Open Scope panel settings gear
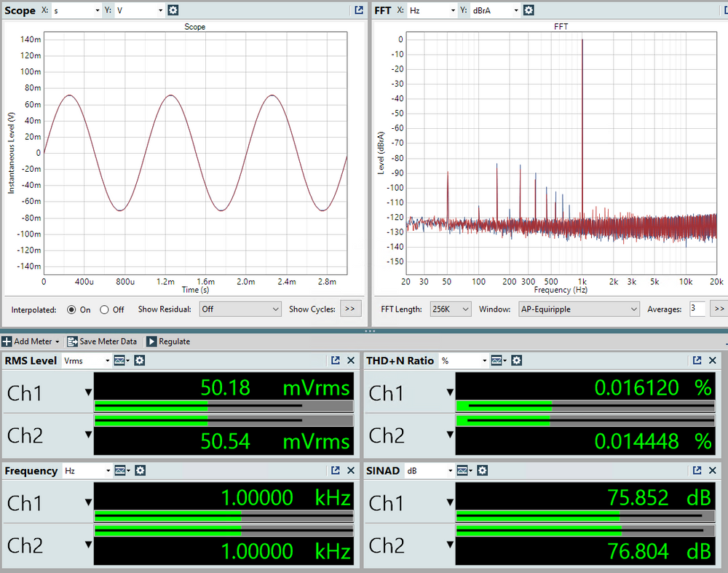The height and width of the screenshot is (573, 728). click(173, 10)
